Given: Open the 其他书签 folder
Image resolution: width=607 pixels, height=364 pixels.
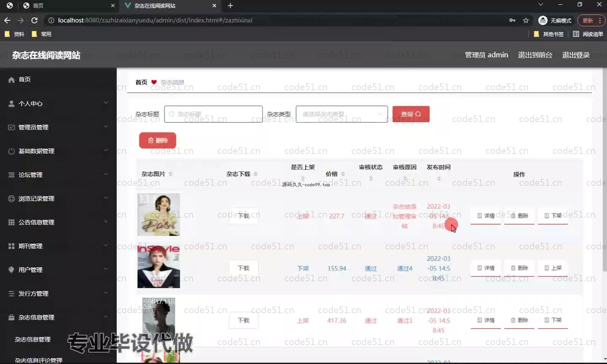Looking at the screenshot, I should point(548,34).
